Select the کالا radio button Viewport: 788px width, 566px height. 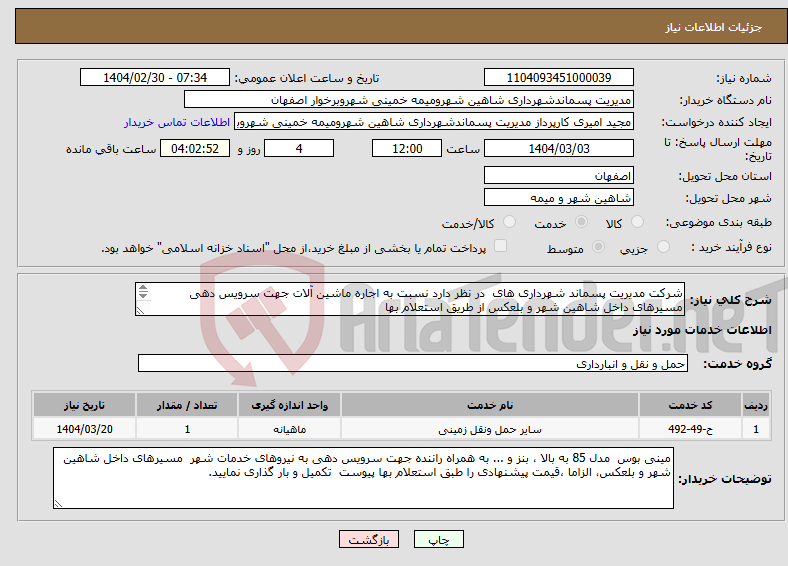(x=637, y=222)
